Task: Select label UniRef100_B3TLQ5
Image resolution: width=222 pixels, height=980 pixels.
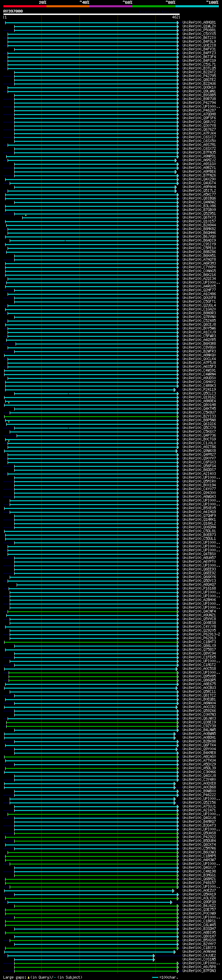Action: pyautogui.click(x=199, y=68)
